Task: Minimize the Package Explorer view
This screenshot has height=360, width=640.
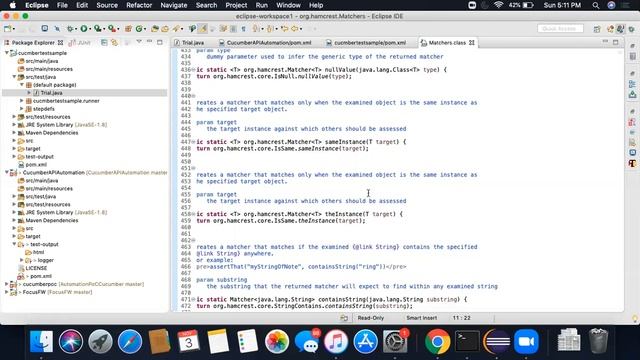Action: [149, 42]
